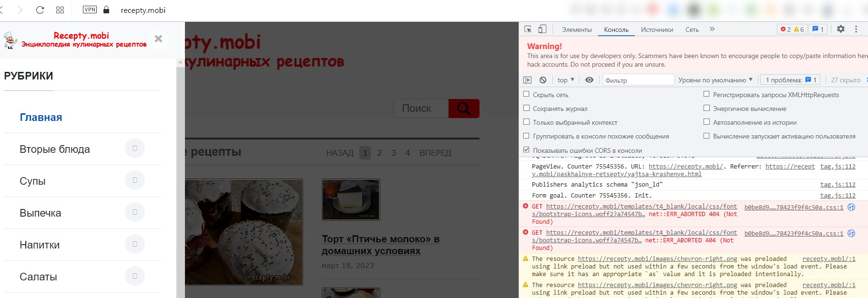Check the Сохранять журнал option
Viewport: 868px width, 298px height.
tap(527, 108)
